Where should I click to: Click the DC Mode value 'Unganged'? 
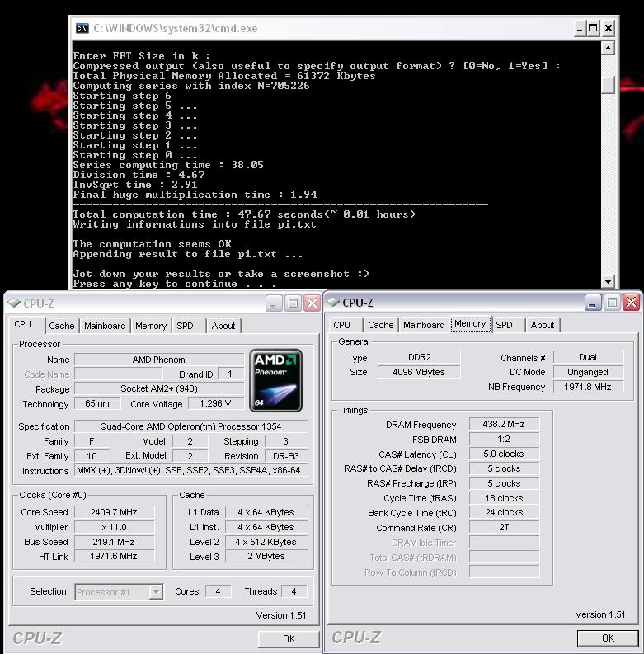(588, 372)
